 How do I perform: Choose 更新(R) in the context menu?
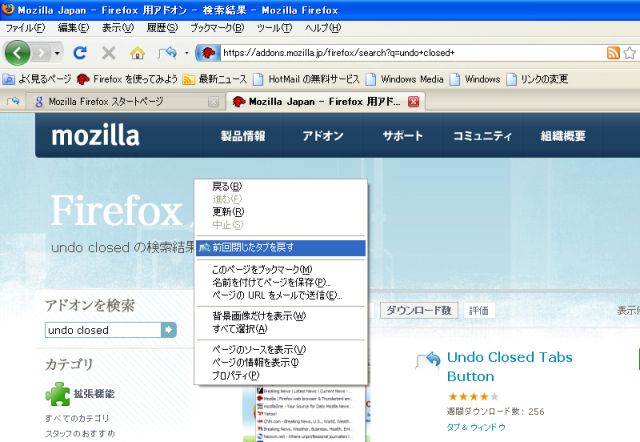click(281, 212)
